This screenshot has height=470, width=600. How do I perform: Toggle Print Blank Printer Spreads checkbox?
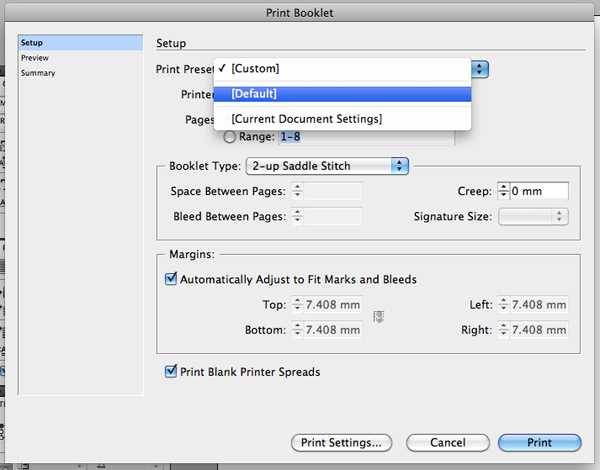coord(171,371)
